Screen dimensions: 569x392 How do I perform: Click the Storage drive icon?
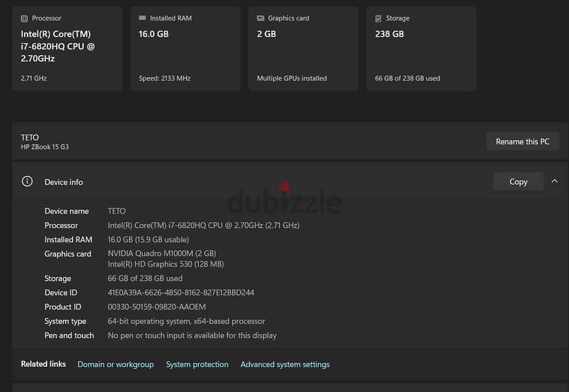[x=378, y=18]
